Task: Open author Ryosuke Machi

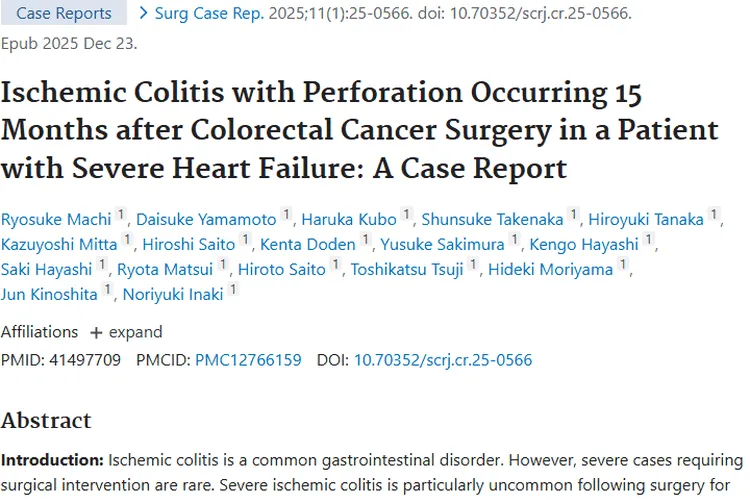Action: pyautogui.click(x=54, y=219)
